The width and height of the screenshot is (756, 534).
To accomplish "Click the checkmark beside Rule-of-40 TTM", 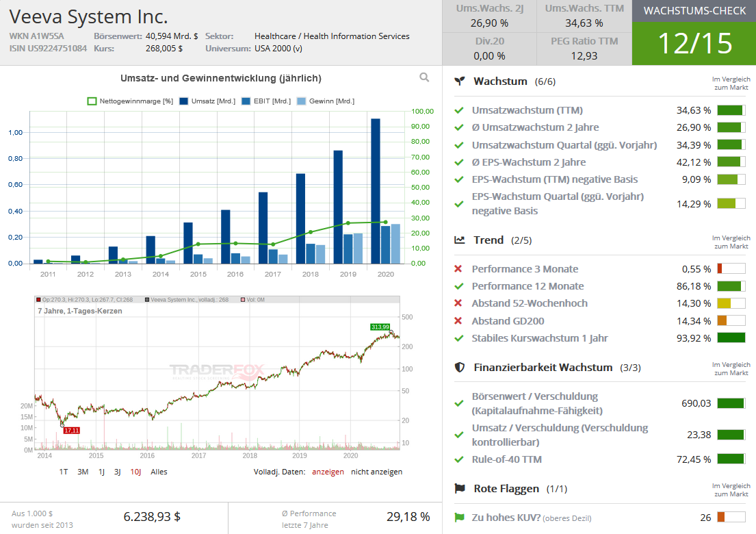I will (x=459, y=459).
